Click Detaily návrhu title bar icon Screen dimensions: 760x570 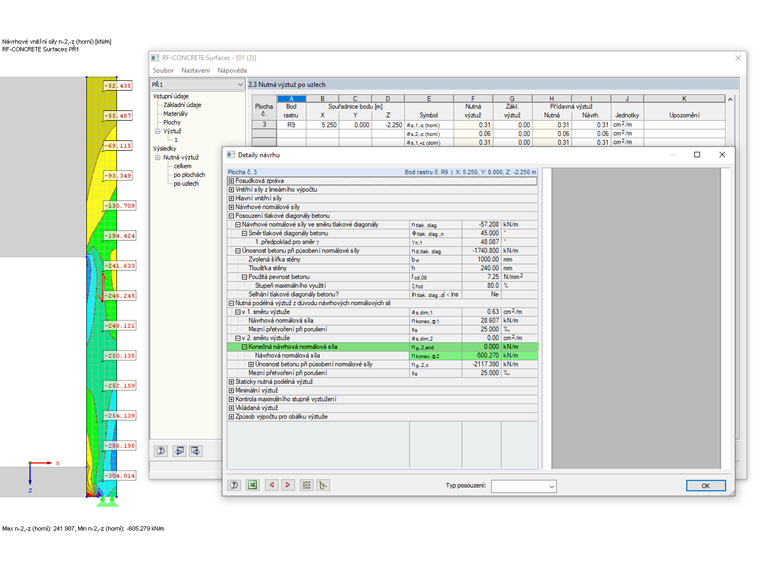[x=231, y=155]
